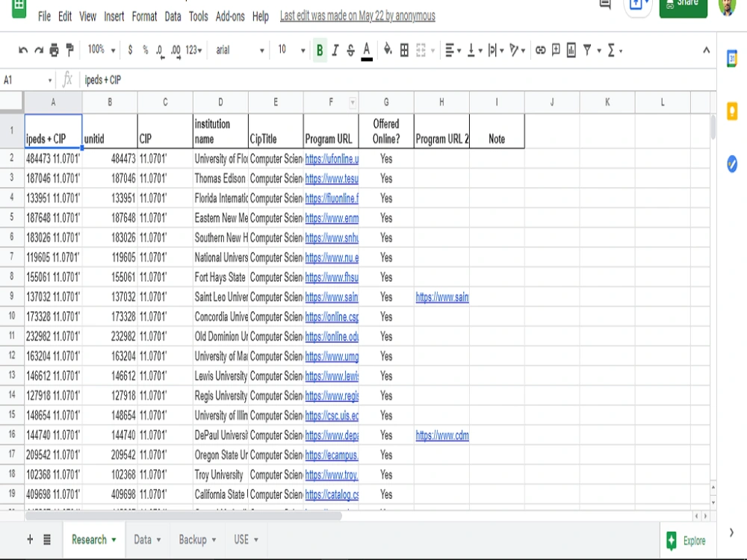747x560 pixels.
Task: Open the font size dropdown
Action: (291, 50)
